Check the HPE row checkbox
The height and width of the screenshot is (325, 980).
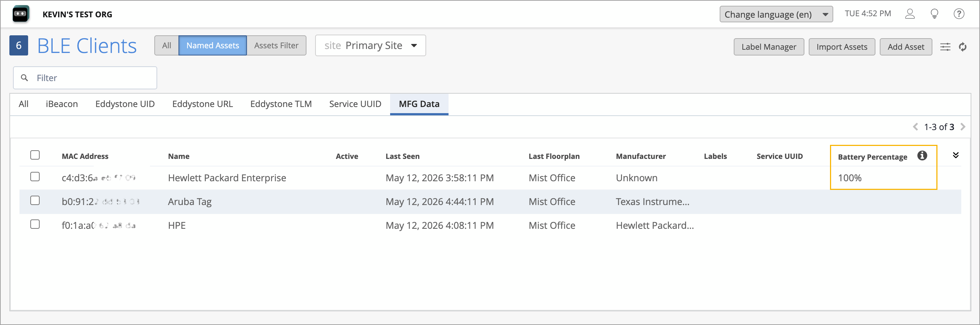tap(35, 224)
